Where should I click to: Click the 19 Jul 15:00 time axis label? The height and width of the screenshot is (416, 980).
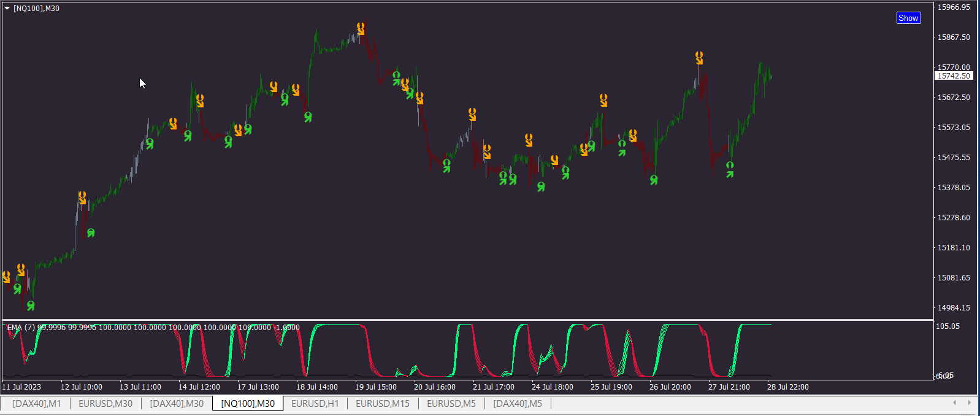[x=376, y=387]
